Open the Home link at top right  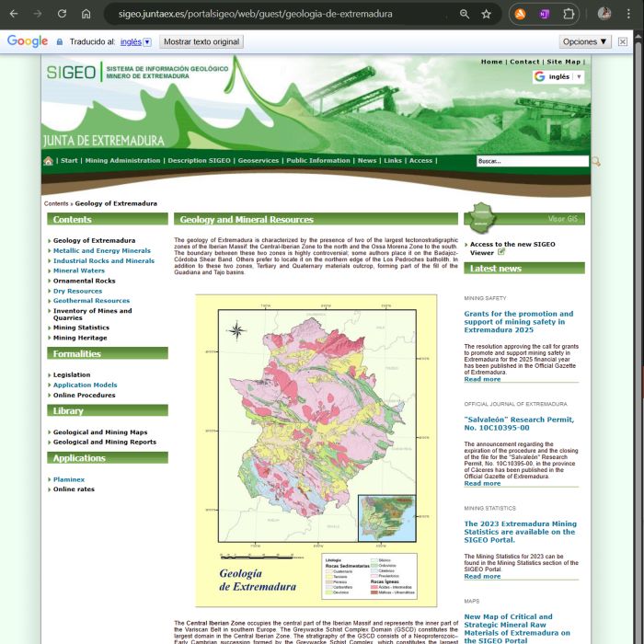(491, 62)
